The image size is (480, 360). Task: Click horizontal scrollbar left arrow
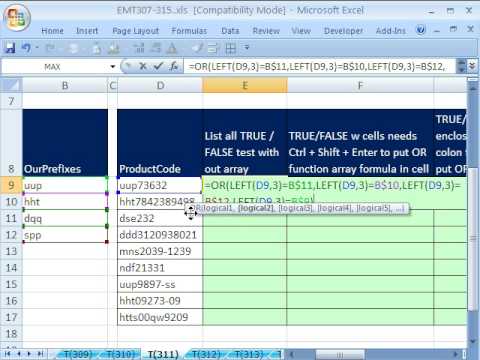(292, 354)
